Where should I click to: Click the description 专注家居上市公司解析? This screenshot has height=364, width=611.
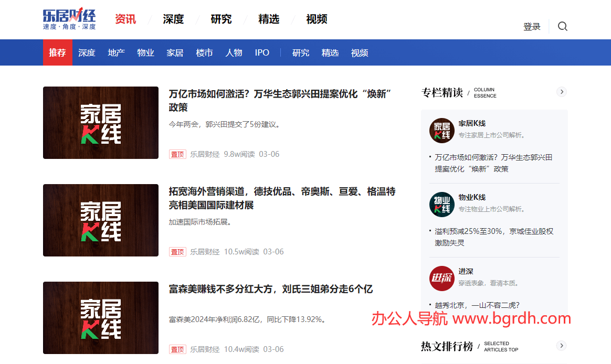[x=492, y=135]
